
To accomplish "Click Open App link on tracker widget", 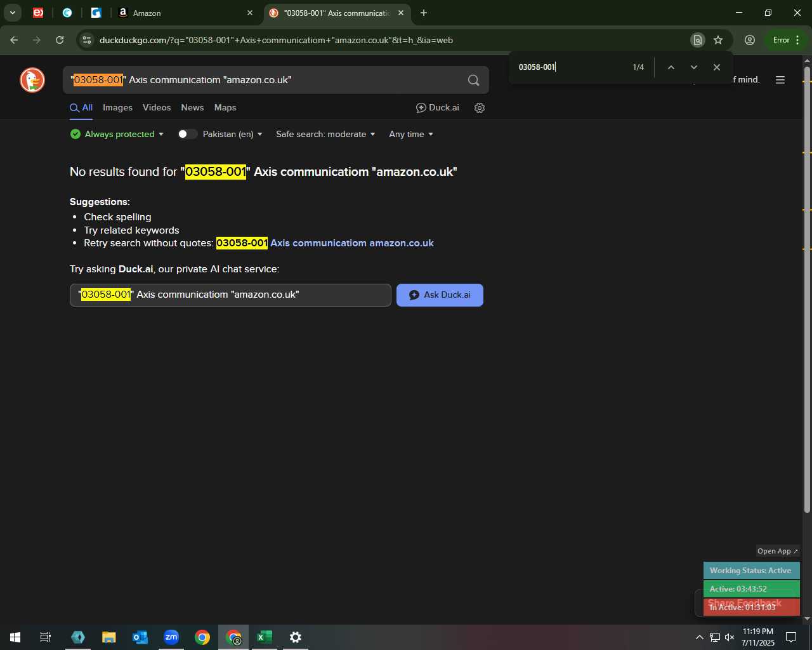I will [778, 551].
